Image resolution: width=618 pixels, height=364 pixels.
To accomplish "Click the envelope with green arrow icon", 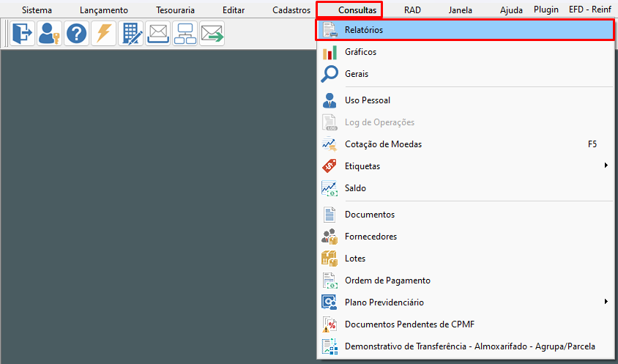I will point(212,34).
